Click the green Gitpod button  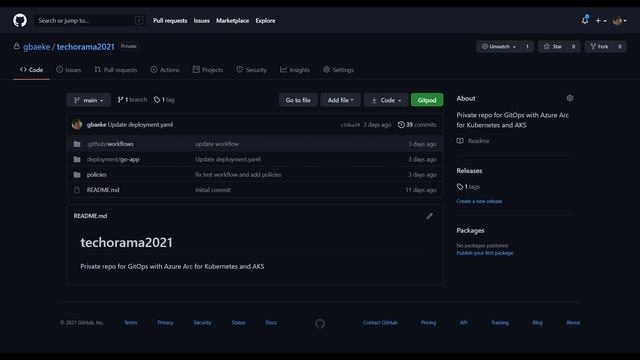click(427, 100)
